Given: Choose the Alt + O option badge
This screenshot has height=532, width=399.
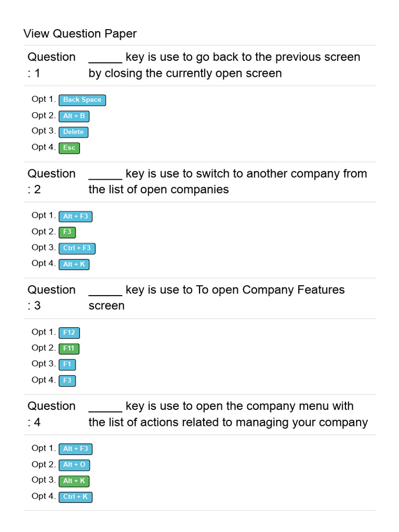Looking at the screenshot, I should pyautogui.click(x=74, y=465).
